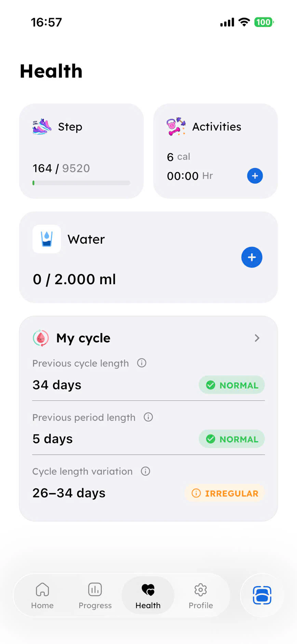Tap the dumbbell icon beside Activities

(x=176, y=126)
